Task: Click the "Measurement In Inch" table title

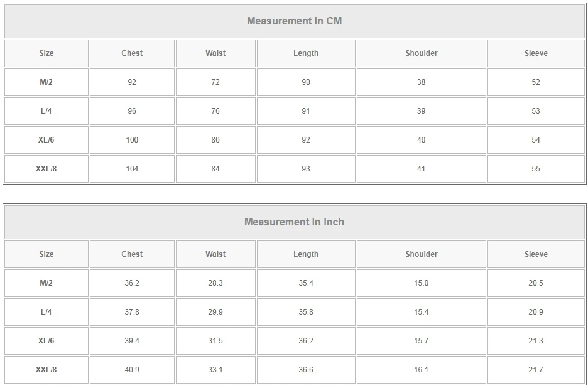Action: click(294, 222)
